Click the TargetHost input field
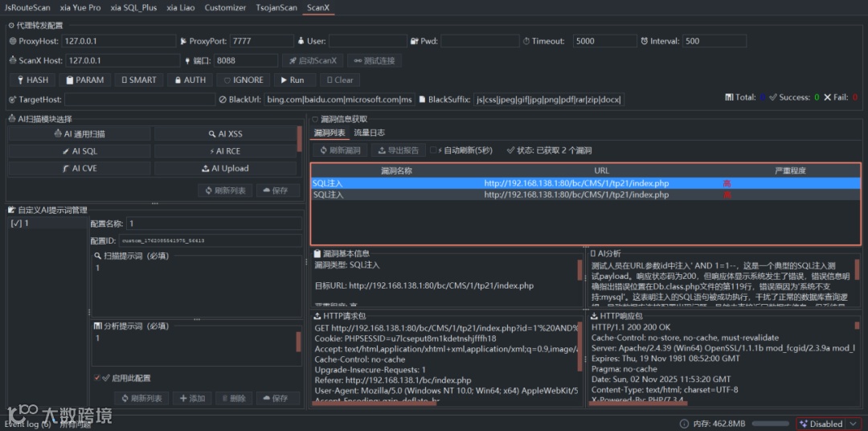The image size is (868, 431). (140, 99)
